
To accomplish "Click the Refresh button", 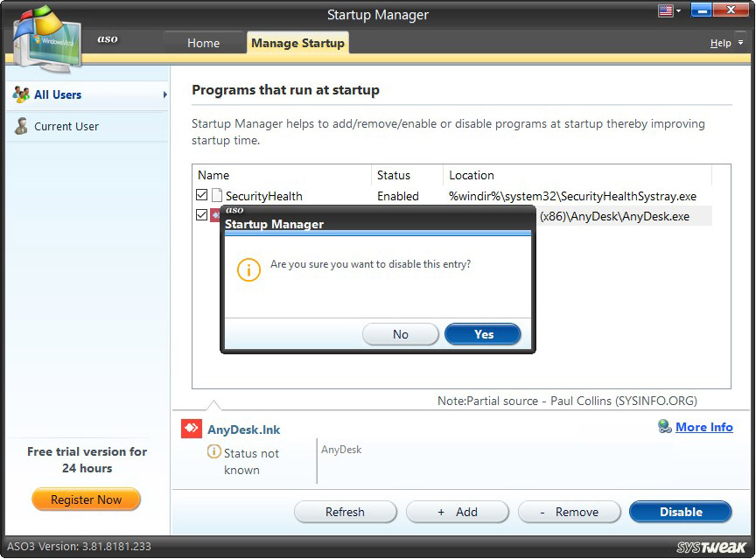I will click(x=345, y=512).
